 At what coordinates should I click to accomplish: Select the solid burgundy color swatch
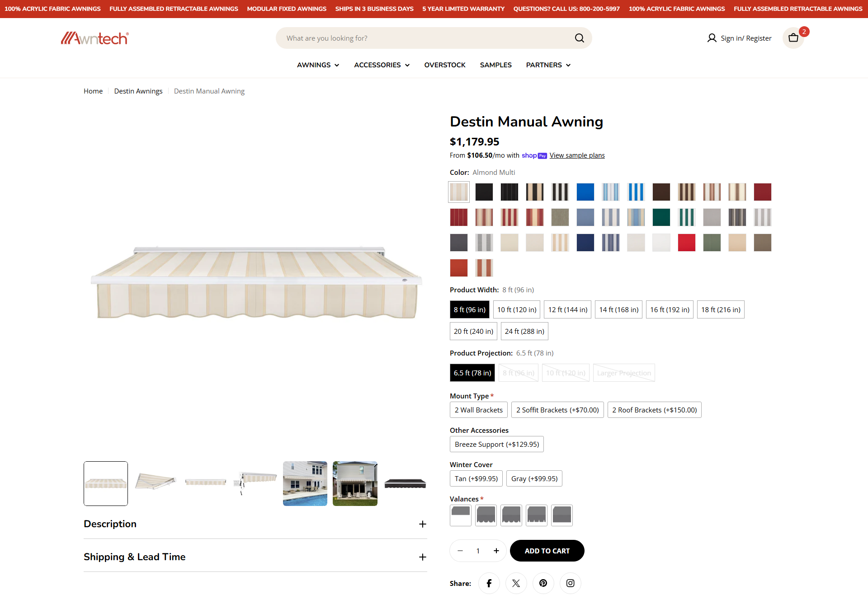[x=763, y=192]
